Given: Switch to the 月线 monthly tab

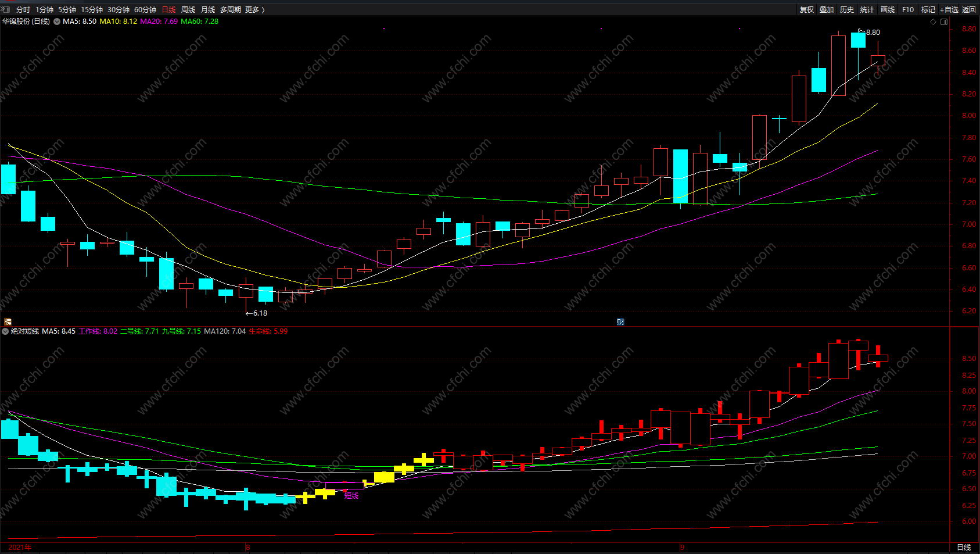Looking at the screenshot, I should [x=208, y=10].
